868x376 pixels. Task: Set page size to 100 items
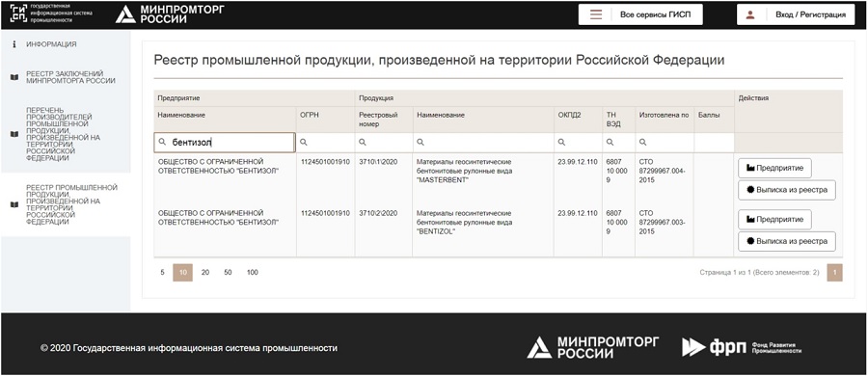point(253,273)
